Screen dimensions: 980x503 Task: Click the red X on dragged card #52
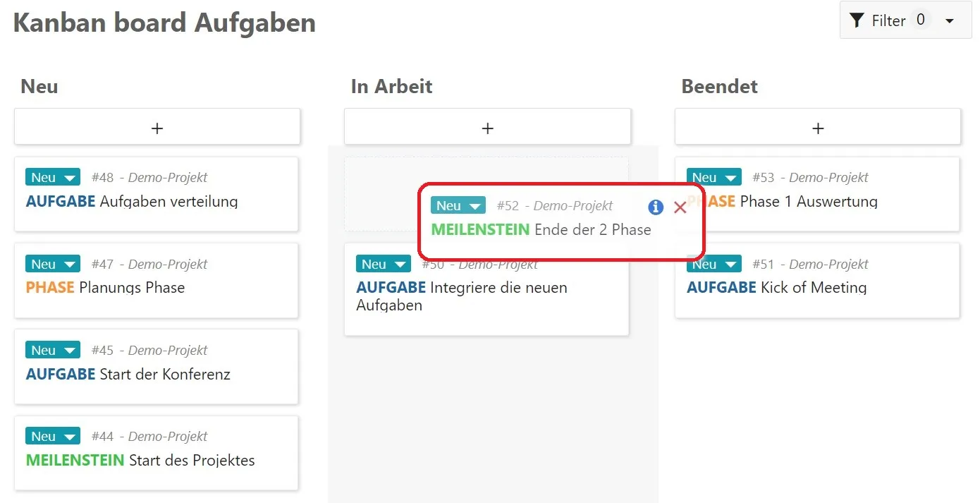pos(679,207)
